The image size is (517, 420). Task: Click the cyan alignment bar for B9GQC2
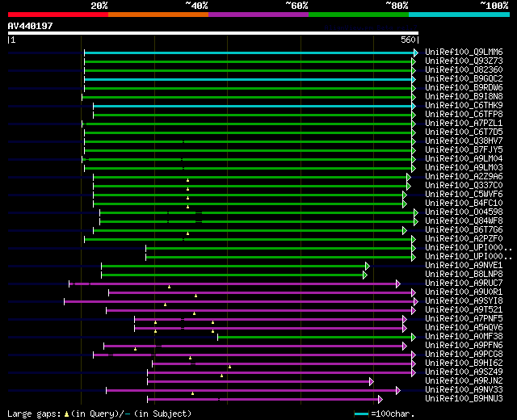point(248,79)
